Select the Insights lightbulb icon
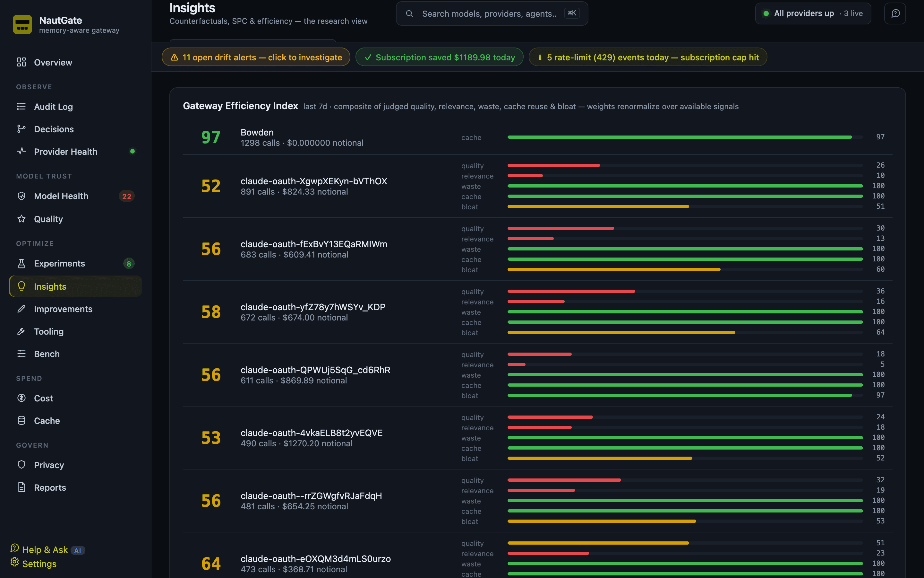The width and height of the screenshot is (924, 578). [x=21, y=286]
